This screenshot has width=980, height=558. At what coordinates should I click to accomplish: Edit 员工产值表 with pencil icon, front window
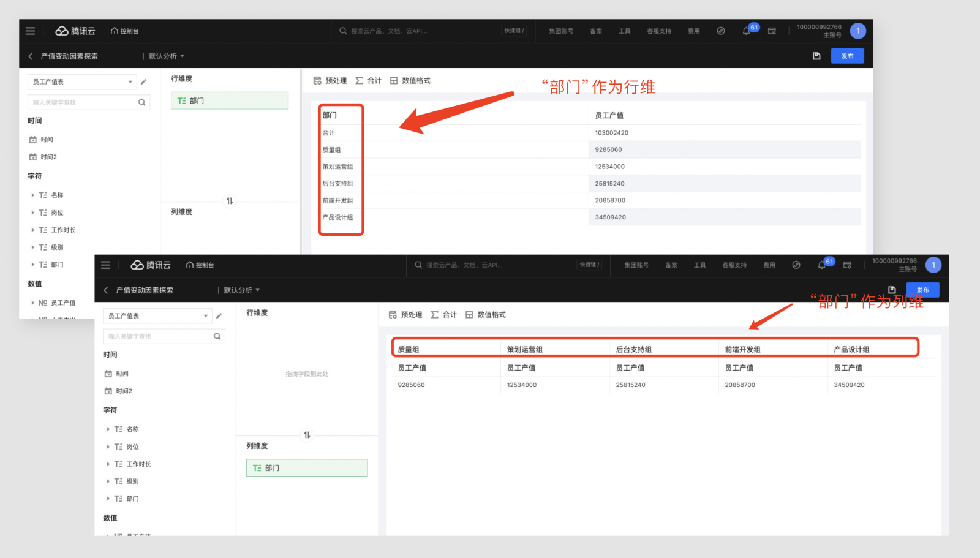click(x=219, y=315)
